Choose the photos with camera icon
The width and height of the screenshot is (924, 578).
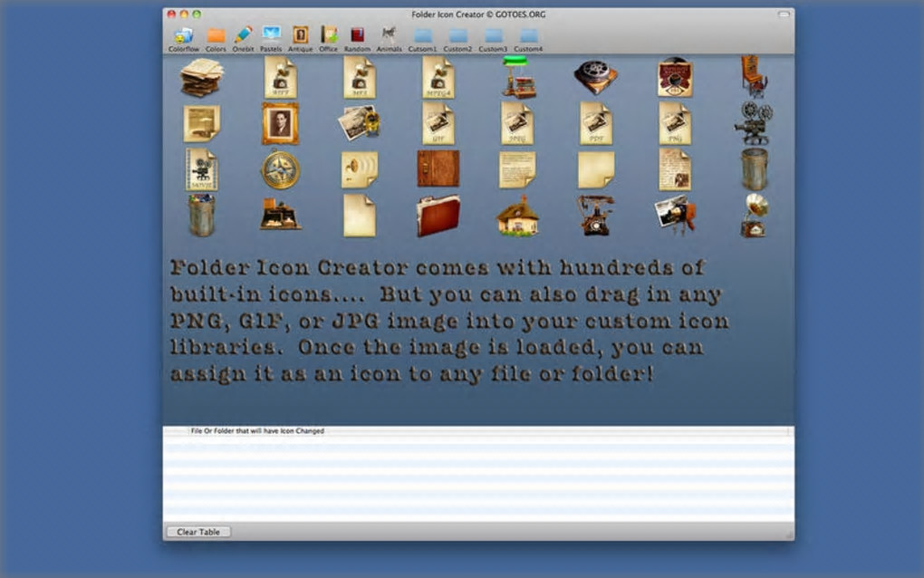(360, 122)
